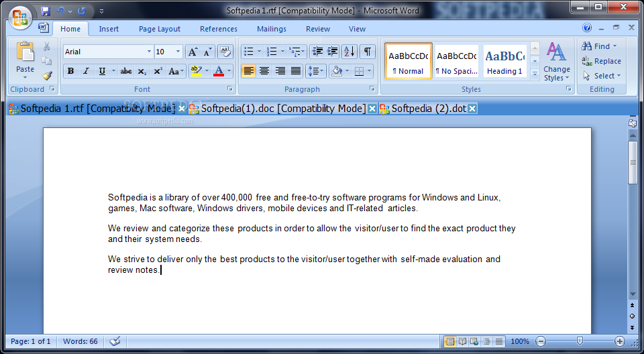644x354 pixels.
Task: Cut the selection with scissors icon
Action: click(46, 46)
